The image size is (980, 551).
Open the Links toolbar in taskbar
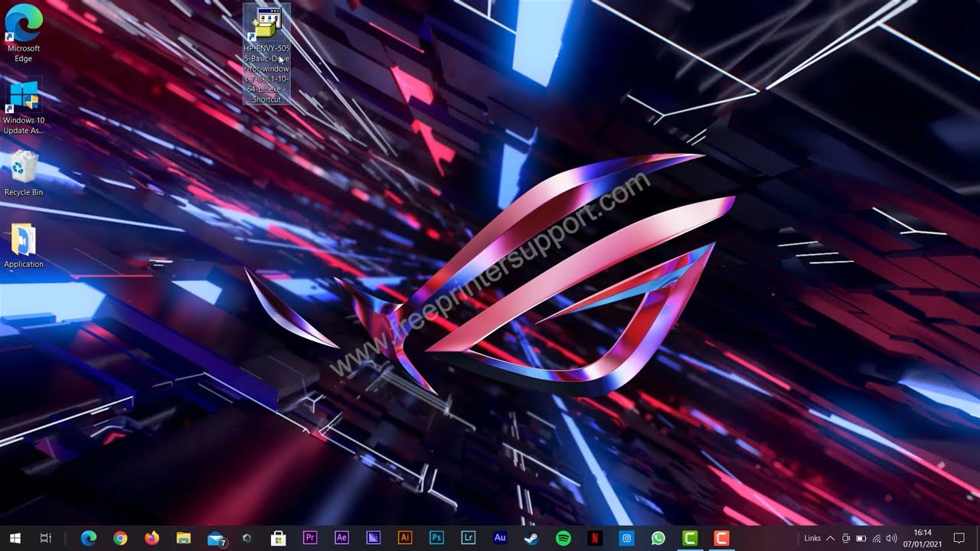point(812,539)
